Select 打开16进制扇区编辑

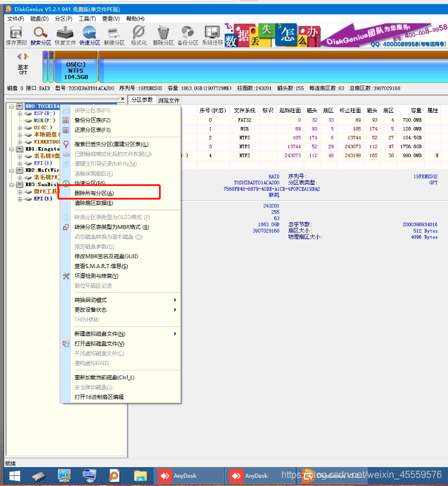point(121,397)
